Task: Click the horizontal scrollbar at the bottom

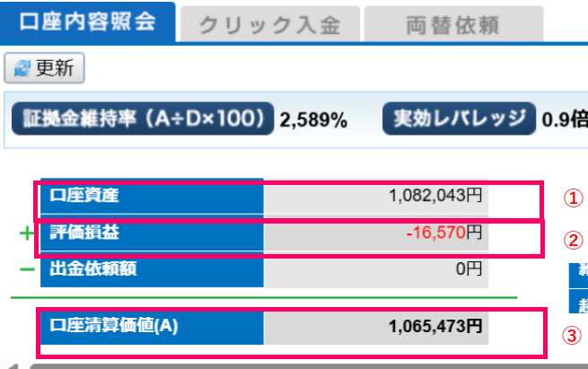Action: (x=305, y=365)
